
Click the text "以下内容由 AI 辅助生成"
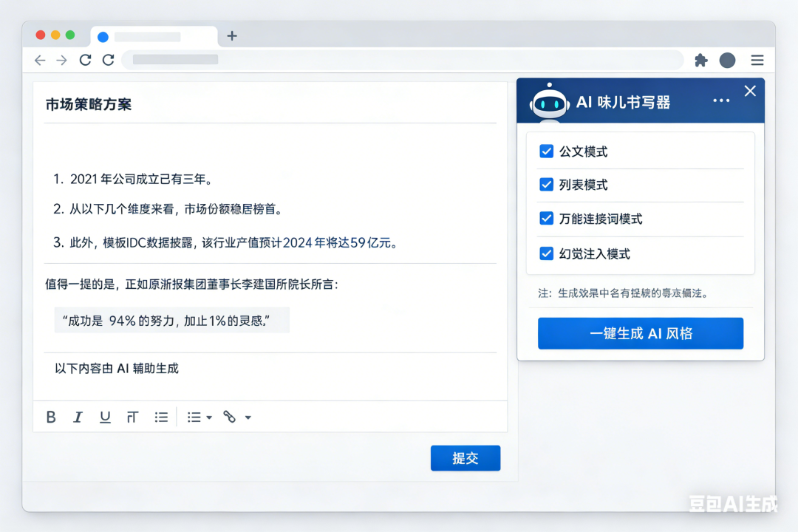click(117, 368)
